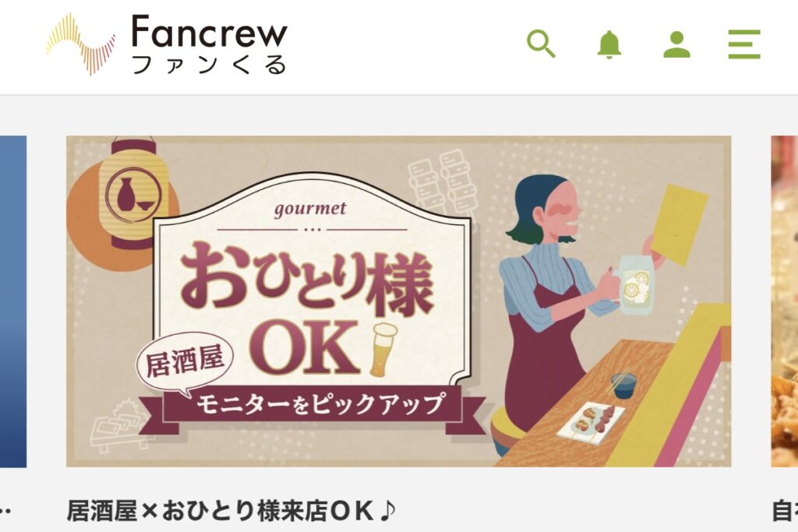The width and height of the screenshot is (798, 532).
Task: Click the ファンくる text under the logo
Action: (210, 65)
